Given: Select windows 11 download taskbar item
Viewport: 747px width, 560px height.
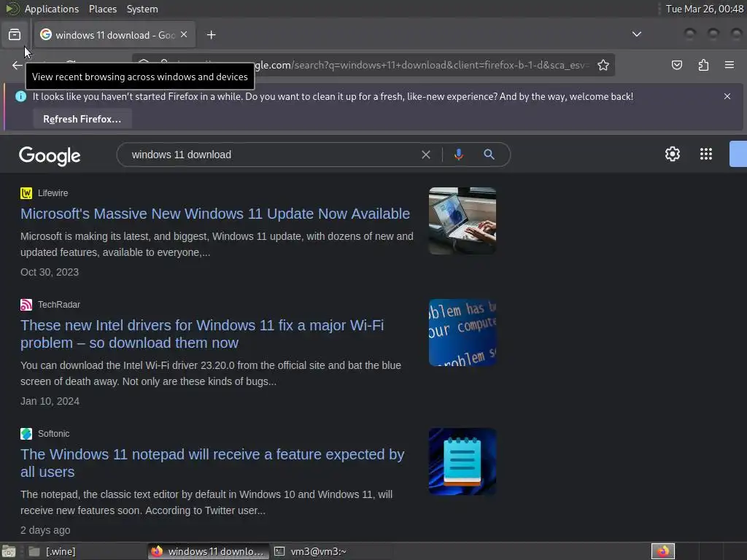Looking at the screenshot, I should (208, 551).
